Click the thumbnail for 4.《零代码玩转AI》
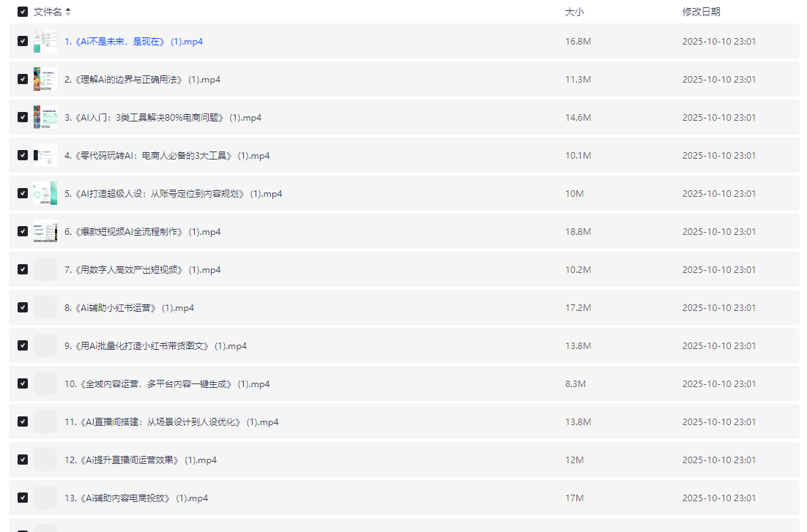The height and width of the screenshot is (532, 807). [45, 155]
